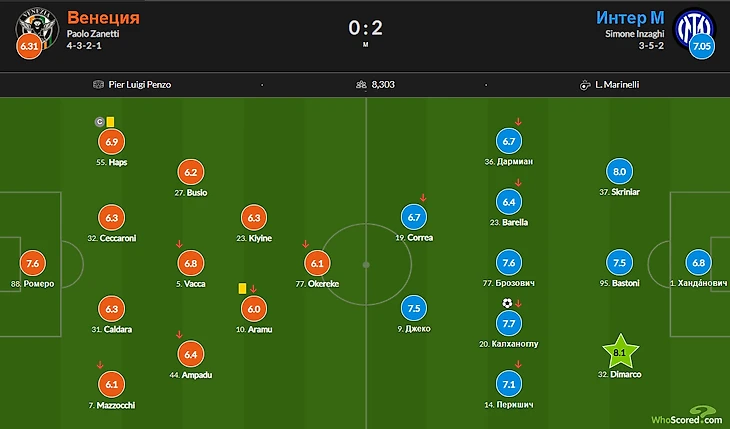Select Skriniar's 8.0 rating circle
Screen dimensions: 730x429
619,171
